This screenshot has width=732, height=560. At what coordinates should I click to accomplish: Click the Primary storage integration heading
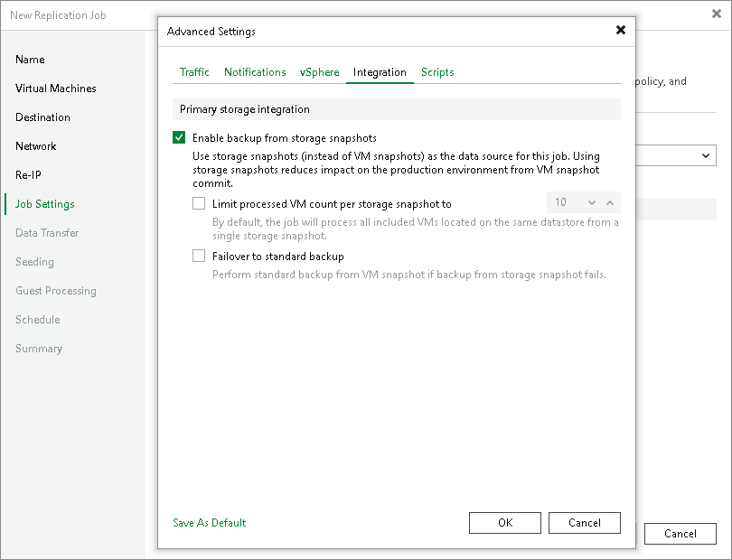point(245,109)
